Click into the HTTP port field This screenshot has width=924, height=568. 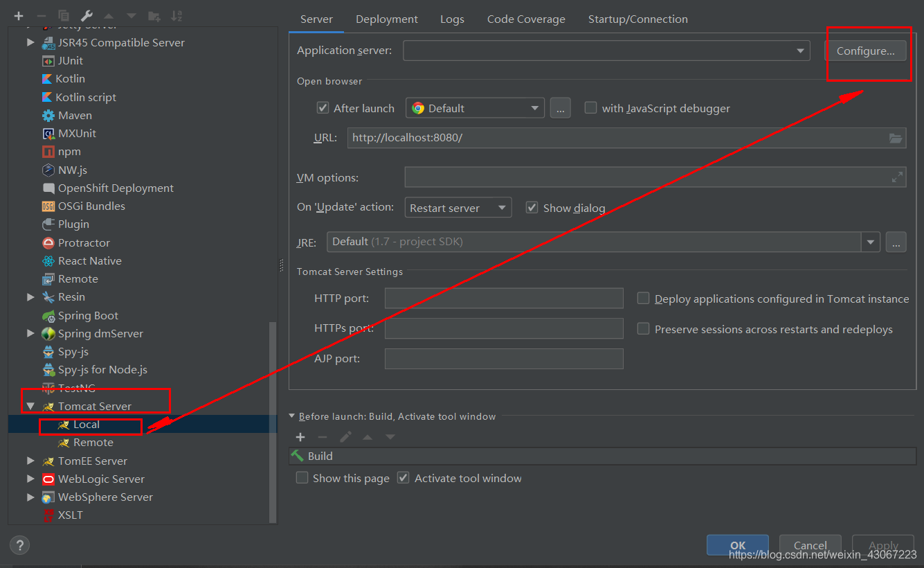pyautogui.click(x=504, y=299)
